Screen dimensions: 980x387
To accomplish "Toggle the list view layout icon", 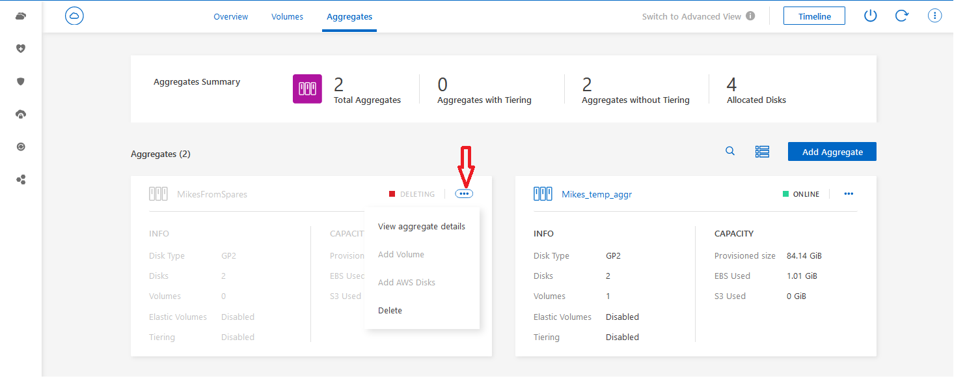I will (x=762, y=150).
